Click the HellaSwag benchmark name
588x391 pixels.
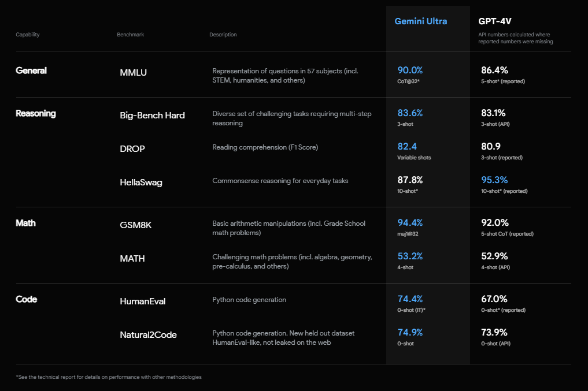click(141, 183)
